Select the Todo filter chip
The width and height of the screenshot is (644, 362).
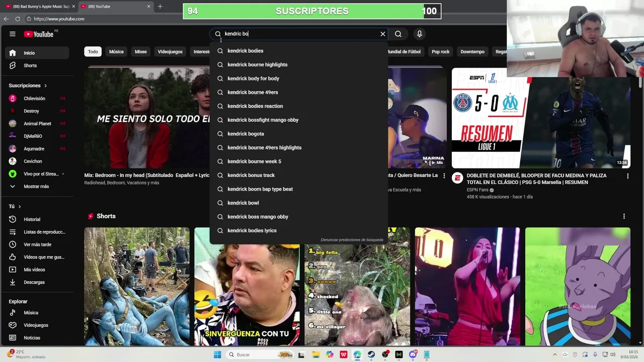point(93,52)
